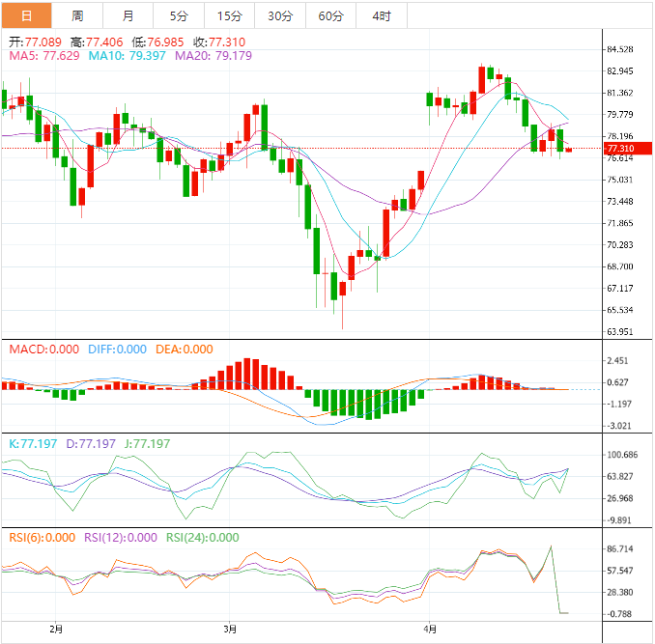Show the 30分 interval chart
This screenshot has height=644, width=655.
point(280,15)
